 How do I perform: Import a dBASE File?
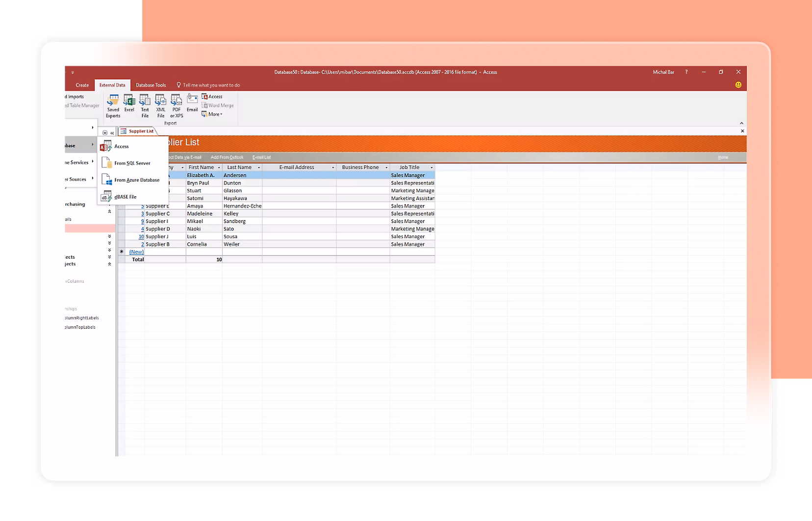tap(125, 196)
